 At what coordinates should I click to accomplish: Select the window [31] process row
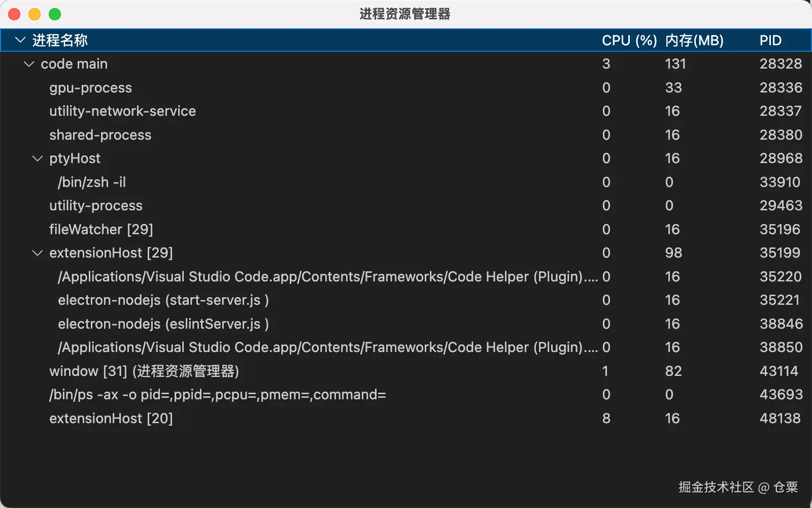pyautogui.click(x=406, y=371)
